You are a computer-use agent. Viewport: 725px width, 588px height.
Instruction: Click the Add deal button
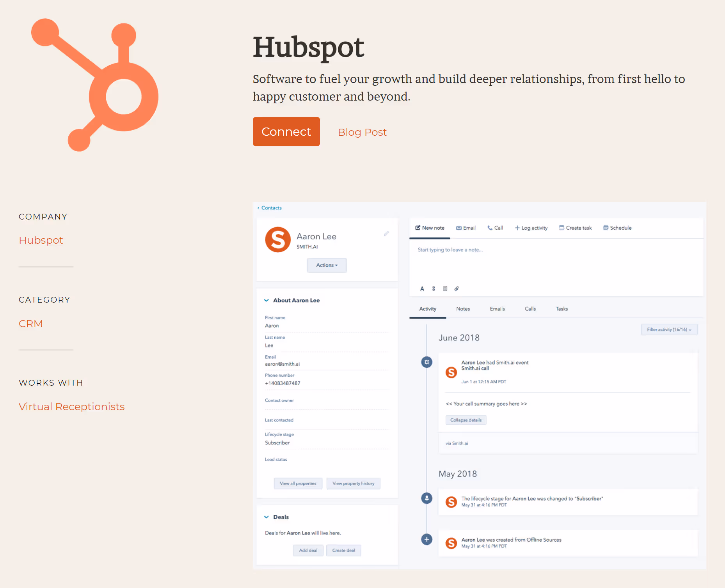click(308, 551)
